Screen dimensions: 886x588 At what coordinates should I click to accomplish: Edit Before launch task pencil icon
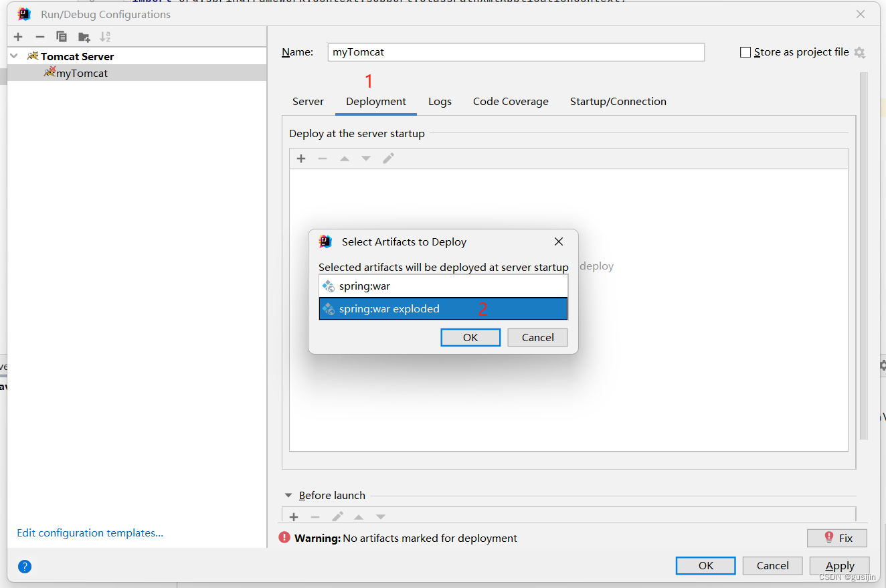coord(337,517)
